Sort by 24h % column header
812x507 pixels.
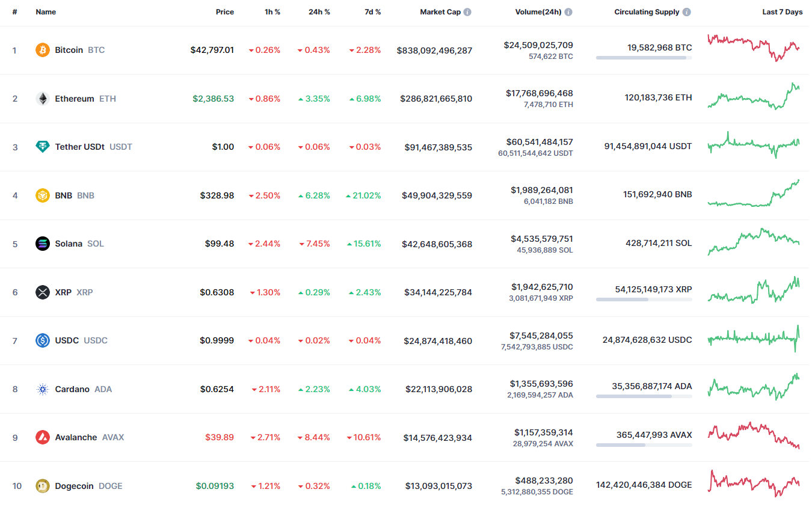pos(319,12)
